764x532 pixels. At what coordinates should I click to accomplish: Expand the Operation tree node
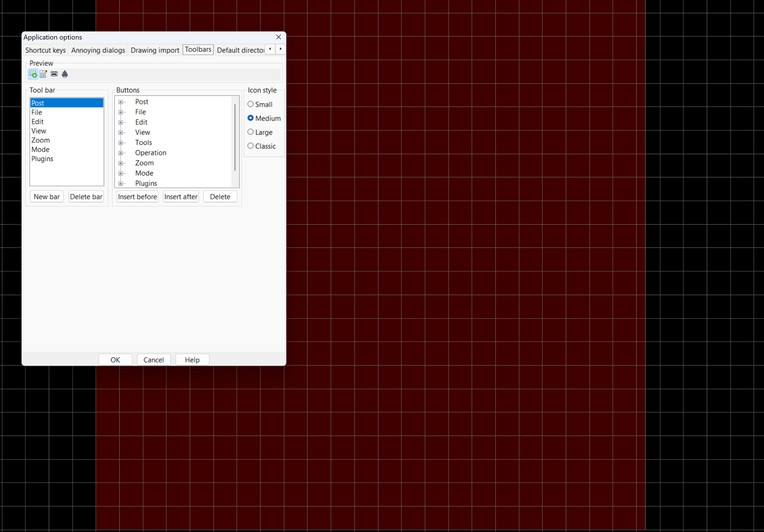click(121, 153)
